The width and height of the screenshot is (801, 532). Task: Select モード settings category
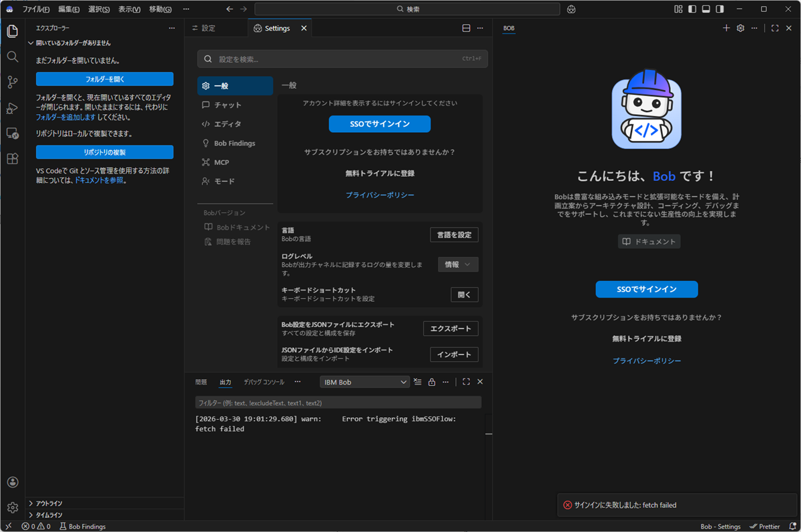pyautogui.click(x=235, y=181)
